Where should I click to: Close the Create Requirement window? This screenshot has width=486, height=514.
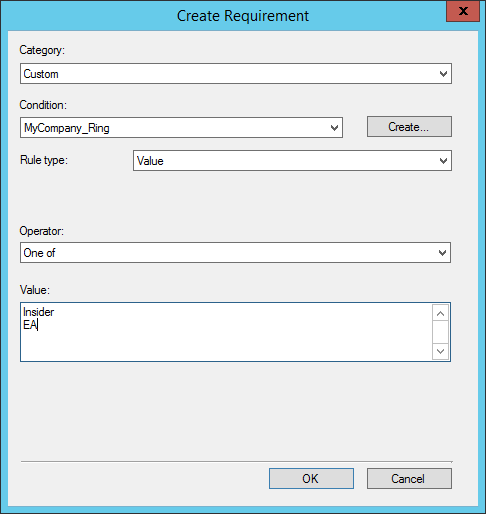tap(463, 11)
